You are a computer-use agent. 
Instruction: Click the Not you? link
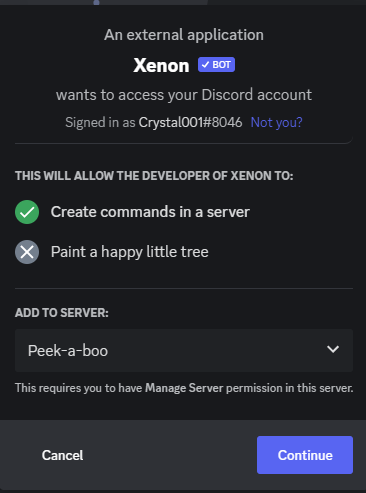click(x=276, y=122)
